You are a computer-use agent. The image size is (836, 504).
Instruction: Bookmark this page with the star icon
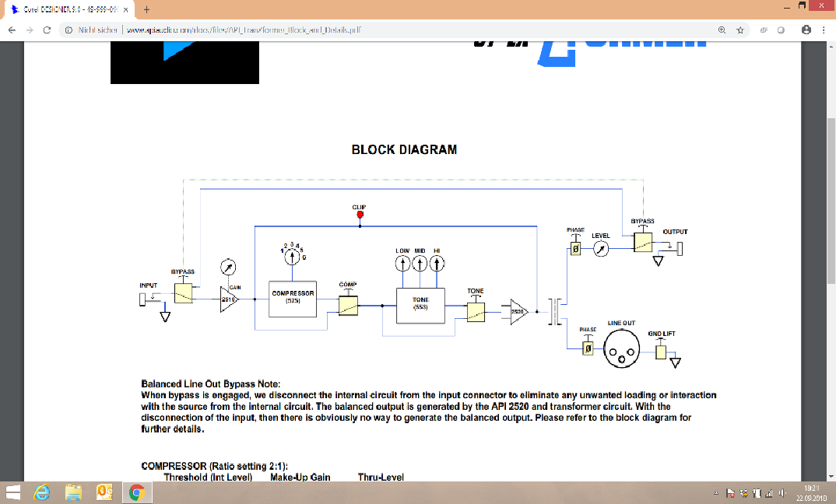point(739,30)
